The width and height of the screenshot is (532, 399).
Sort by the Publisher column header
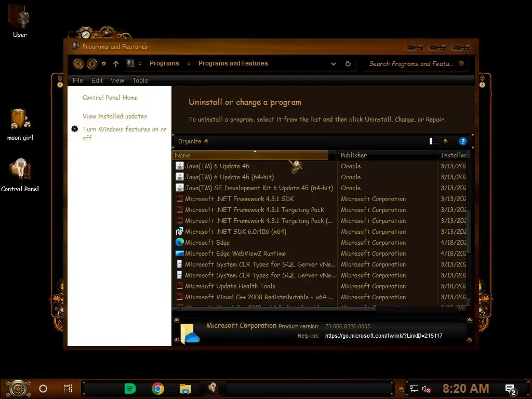387,155
